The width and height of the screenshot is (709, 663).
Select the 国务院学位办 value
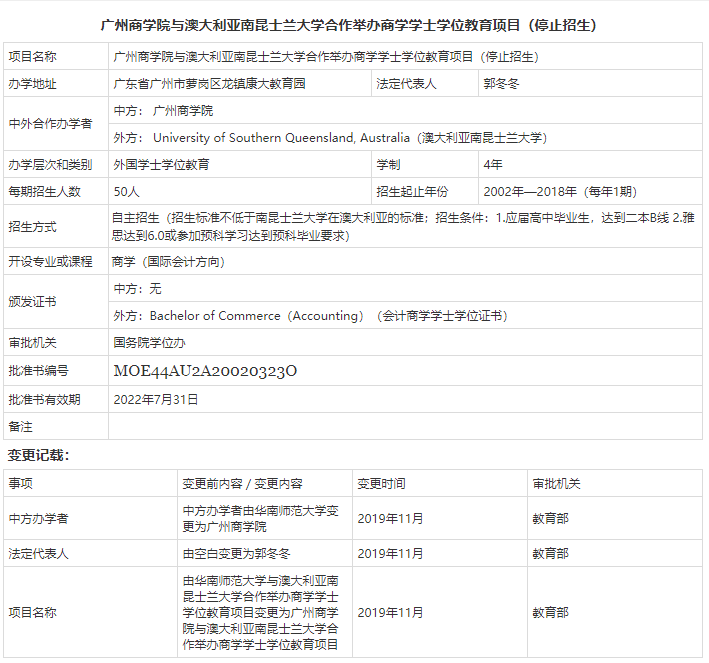pyautogui.click(x=150, y=343)
